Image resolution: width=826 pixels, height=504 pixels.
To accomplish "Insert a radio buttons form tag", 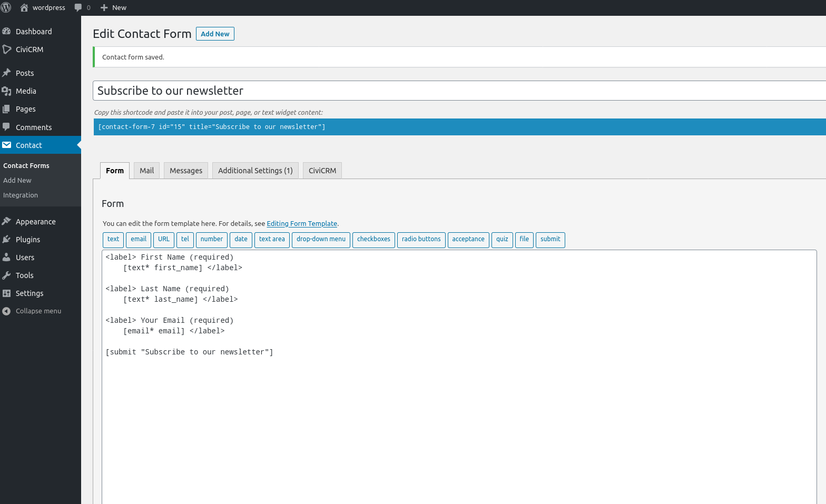I will (x=421, y=240).
